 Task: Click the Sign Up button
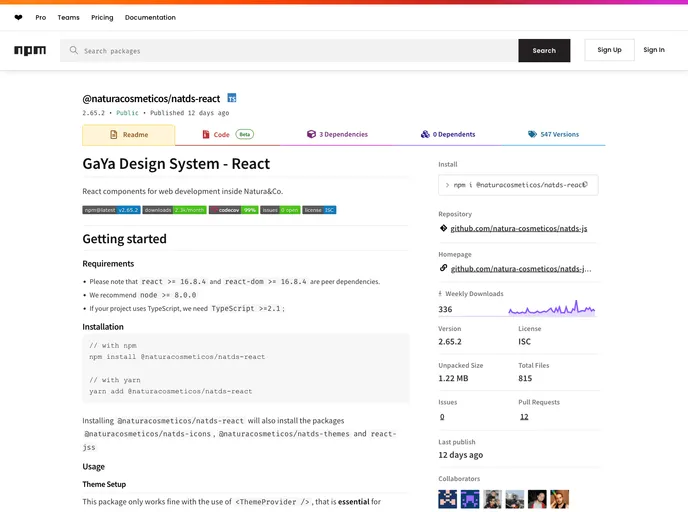tap(609, 50)
